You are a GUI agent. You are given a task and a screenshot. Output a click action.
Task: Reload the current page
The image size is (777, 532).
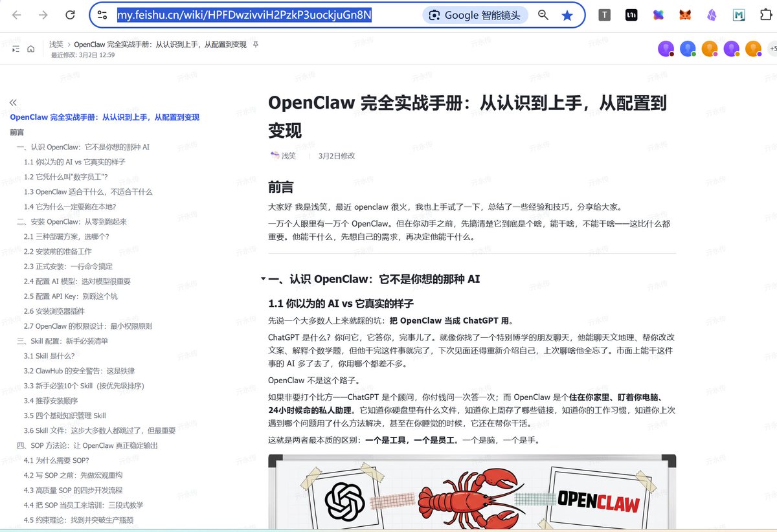tap(70, 14)
